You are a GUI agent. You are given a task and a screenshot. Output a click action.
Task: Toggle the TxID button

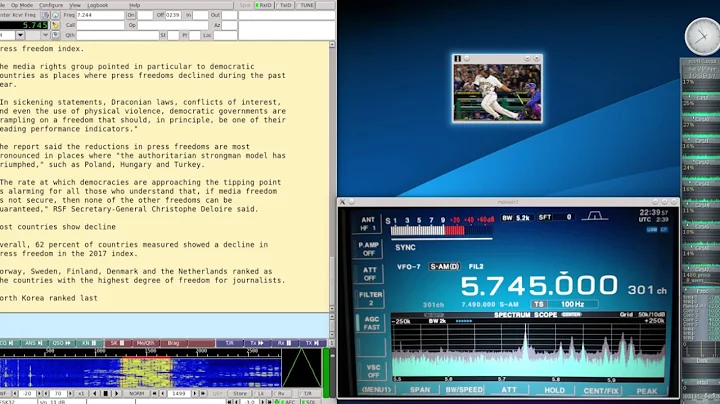click(284, 5)
